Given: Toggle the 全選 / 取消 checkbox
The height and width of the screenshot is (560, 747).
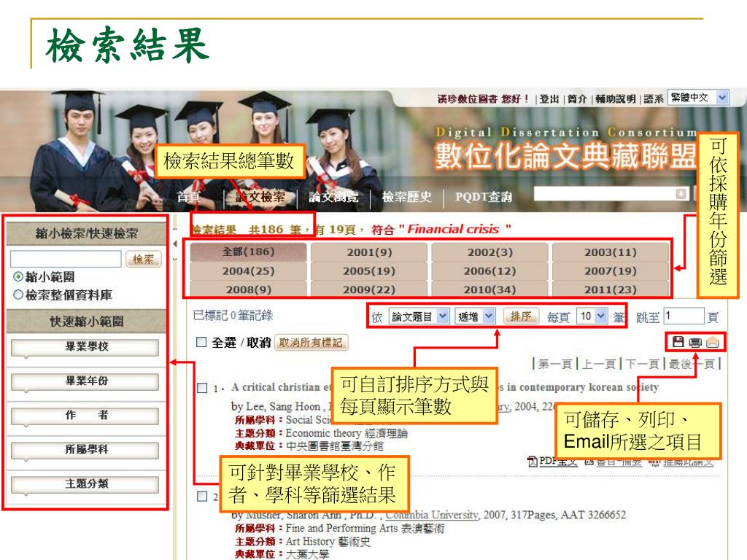Looking at the screenshot, I should coord(201,342).
